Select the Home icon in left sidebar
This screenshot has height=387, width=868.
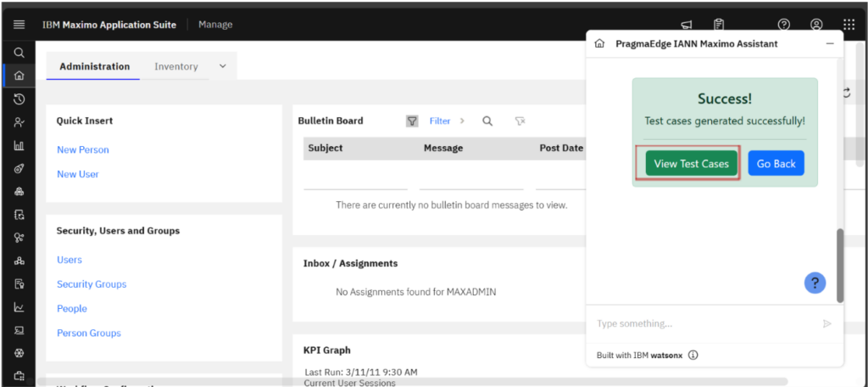point(19,76)
